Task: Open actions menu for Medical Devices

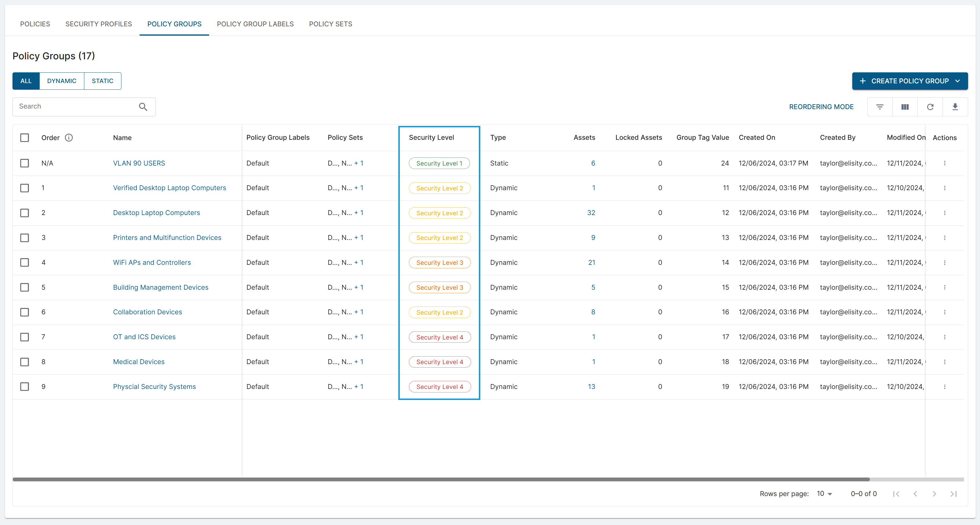Action: coord(944,362)
